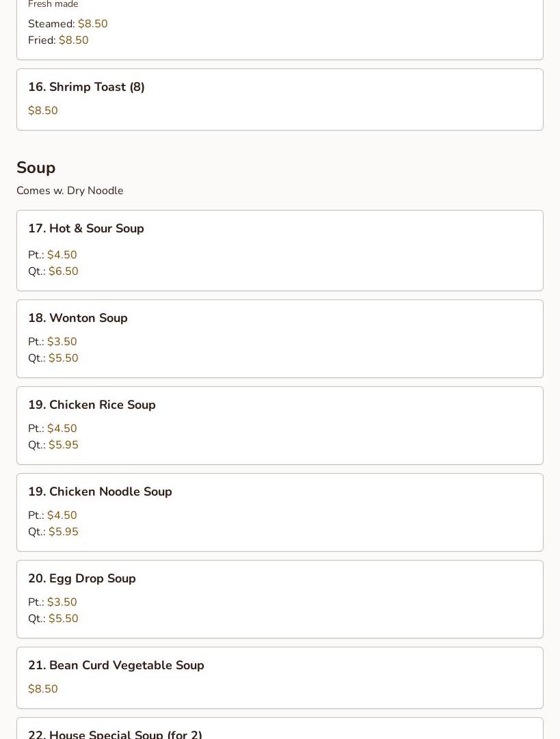Image resolution: width=560 pixels, height=739 pixels.
Task: Click the Comes w. Dry Noodle note
Action: coord(70,191)
